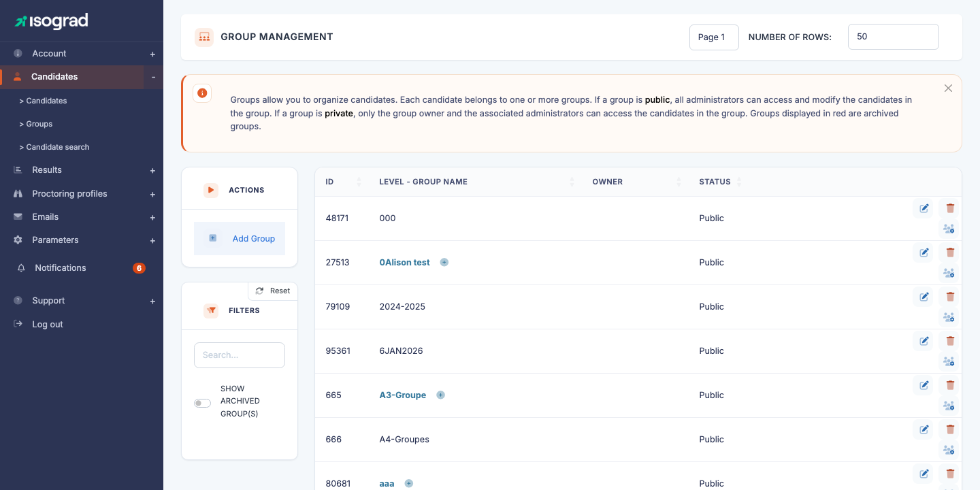This screenshot has width=980, height=490.
Task: Open Proctoring profiles menu
Action: (69, 194)
